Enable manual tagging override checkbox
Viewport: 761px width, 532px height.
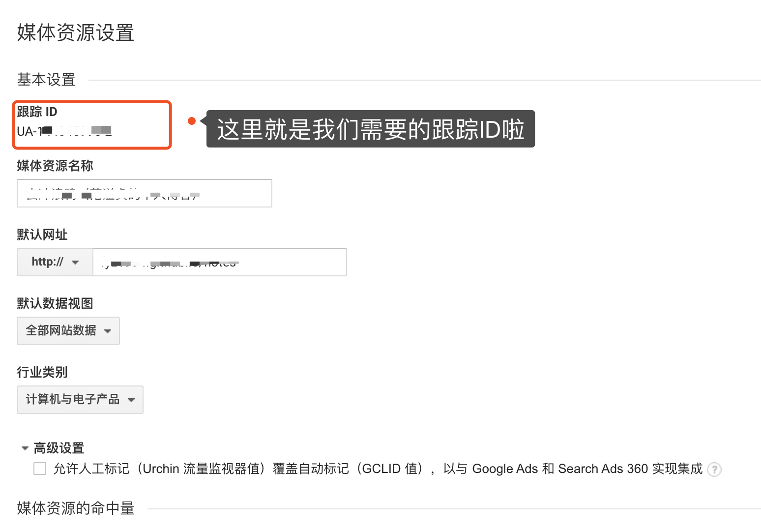click(40, 469)
